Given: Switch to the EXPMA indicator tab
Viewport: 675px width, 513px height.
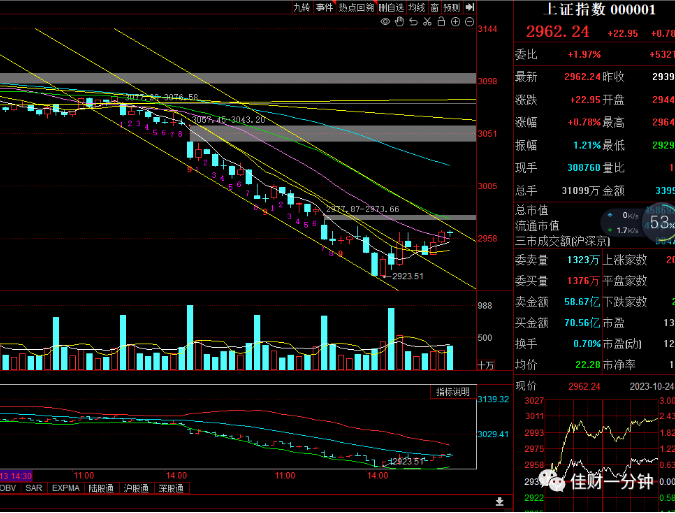Looking at the screenshot, I should [x=66, y=488].
